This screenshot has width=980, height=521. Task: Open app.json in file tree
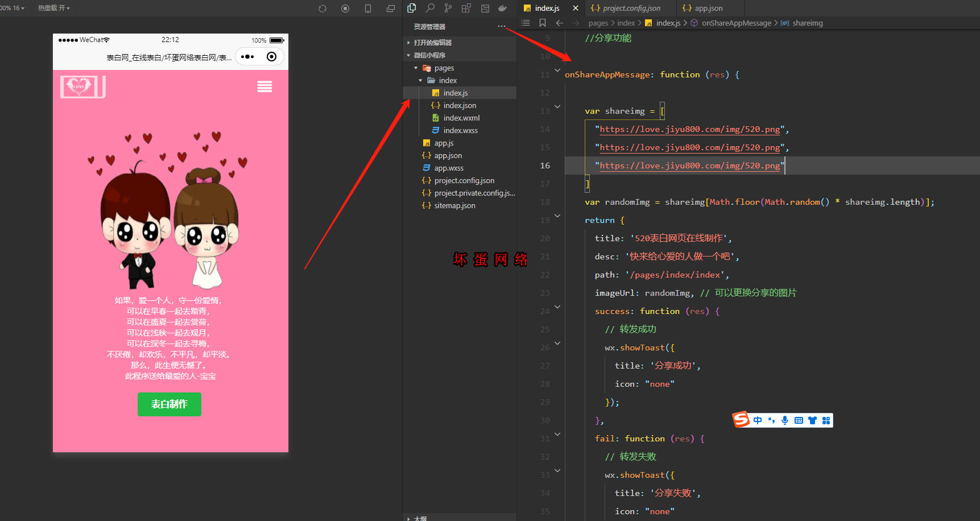click(460, 155)
